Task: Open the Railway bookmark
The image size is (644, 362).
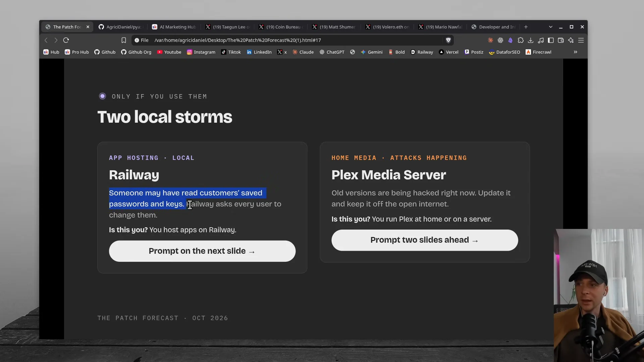Action: tap(422, 52)
